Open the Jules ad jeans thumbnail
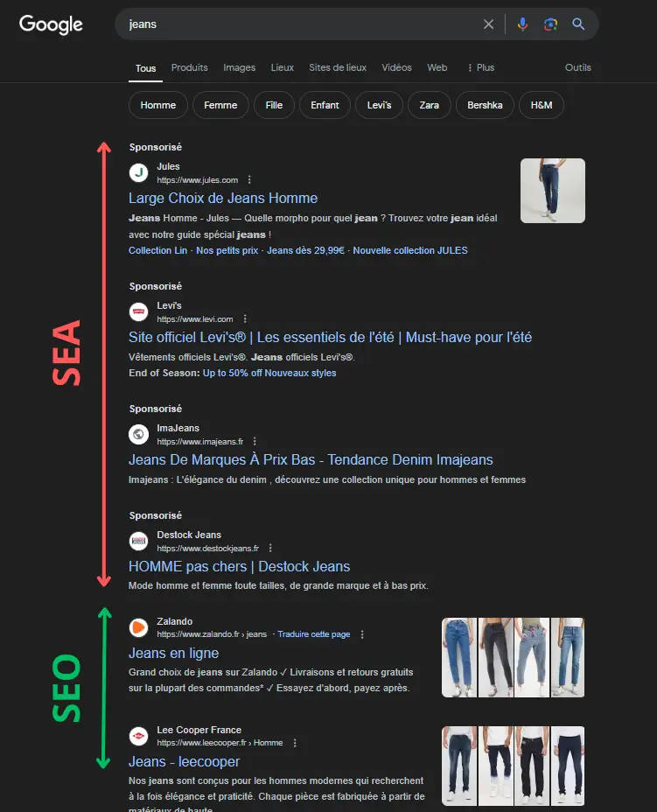This screenshot has height=812, width=657. click(552, 191)
